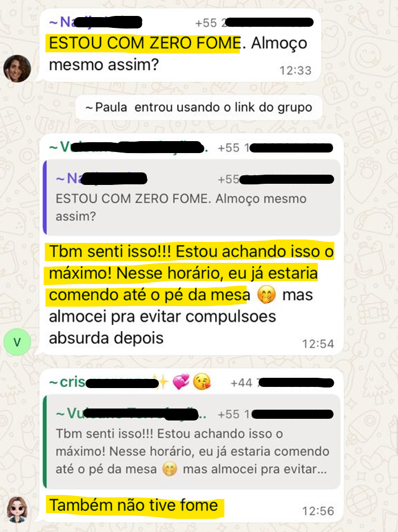Tap the 12:33 timestamp on first message

point(295,71)
